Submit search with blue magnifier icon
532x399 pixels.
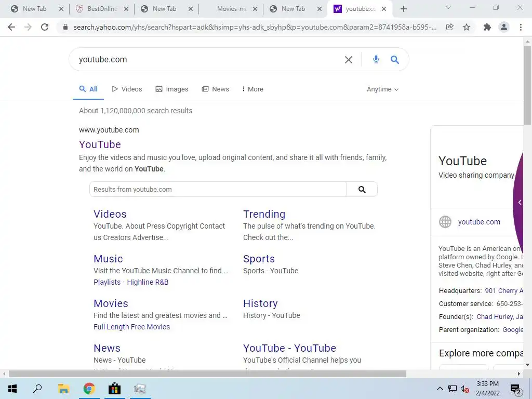(x=395, y=60)
